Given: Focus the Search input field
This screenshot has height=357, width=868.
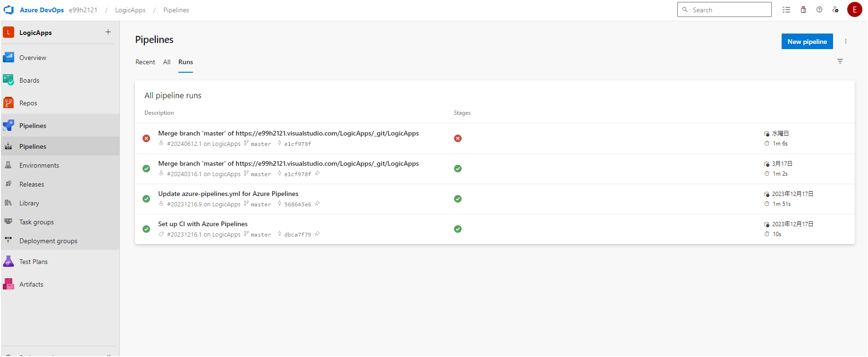Looking at the screenshot, I should [725, 9].
